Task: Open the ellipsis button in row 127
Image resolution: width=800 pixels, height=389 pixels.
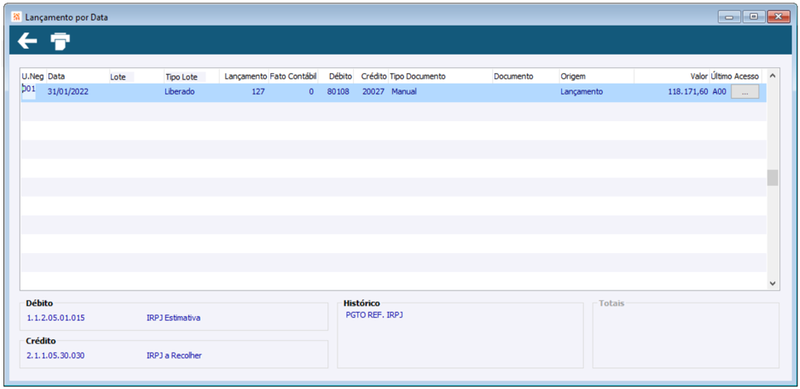Action: tap(745, 92)
